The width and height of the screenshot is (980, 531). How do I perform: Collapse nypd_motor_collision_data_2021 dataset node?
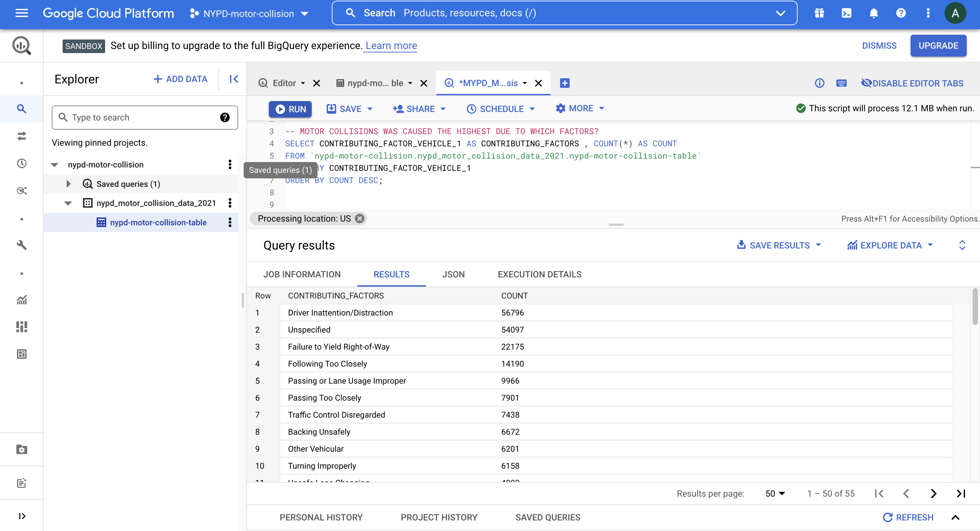tap(68, 203)
